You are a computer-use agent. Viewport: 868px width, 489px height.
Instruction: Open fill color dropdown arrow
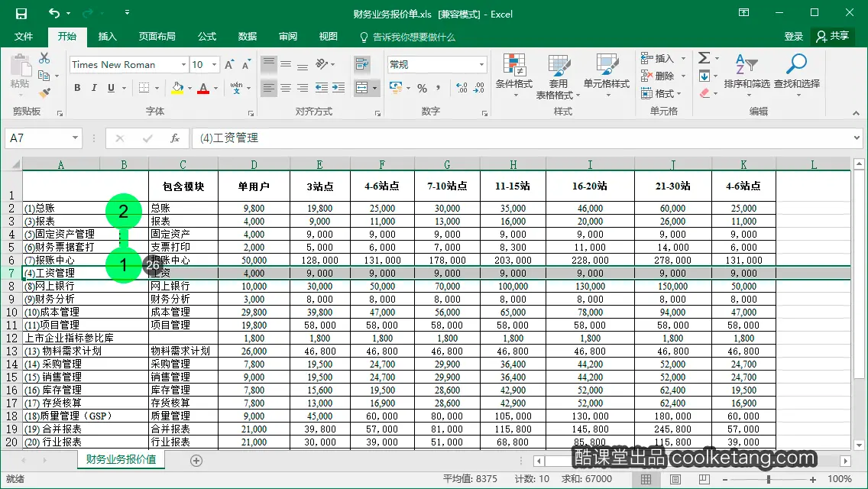tap(189, 88)
